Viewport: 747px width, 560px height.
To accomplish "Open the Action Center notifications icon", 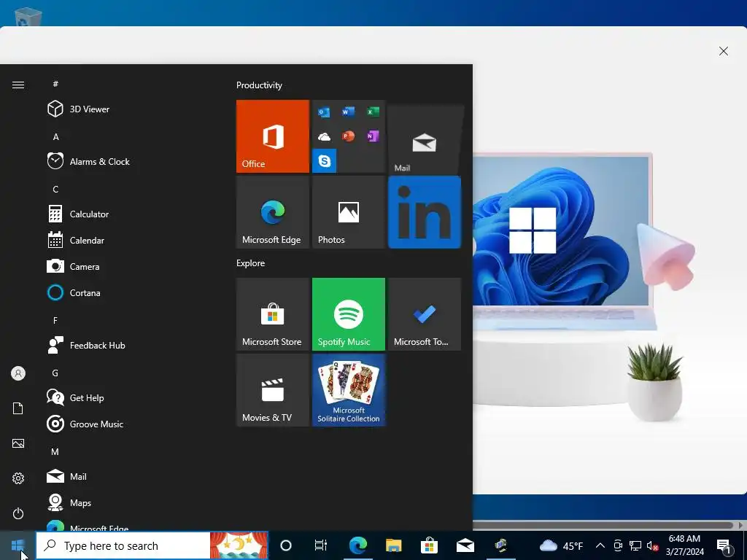I will click(x=724, y=545).
